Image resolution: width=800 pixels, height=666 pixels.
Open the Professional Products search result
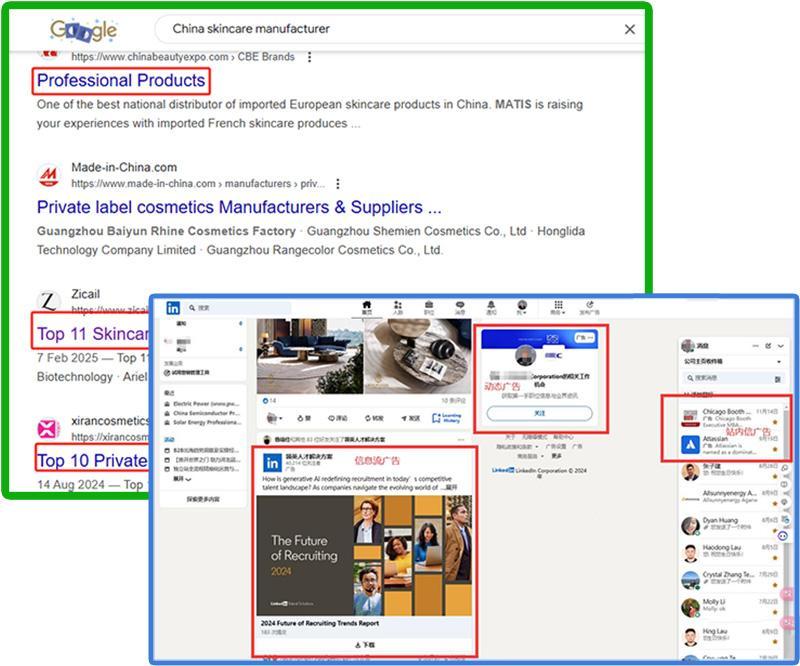[x=121, y=81]
